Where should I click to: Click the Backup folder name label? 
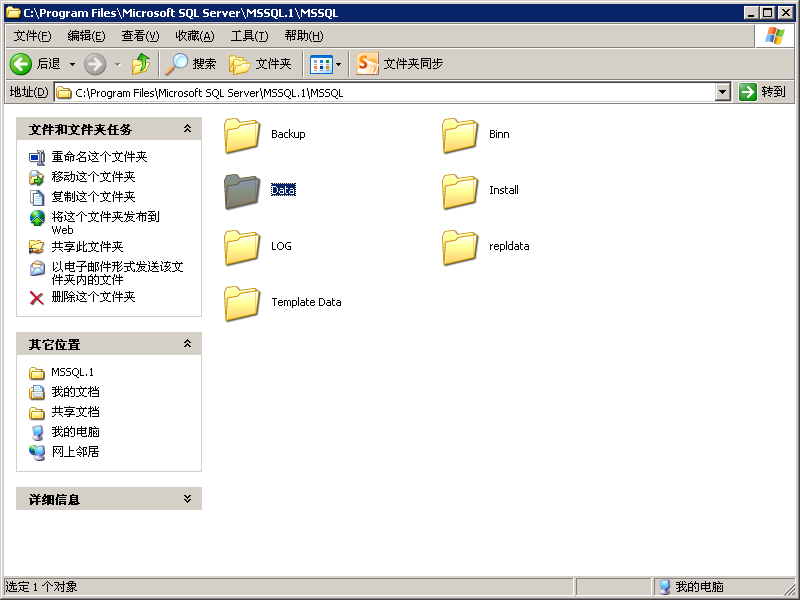coord(288,134)
